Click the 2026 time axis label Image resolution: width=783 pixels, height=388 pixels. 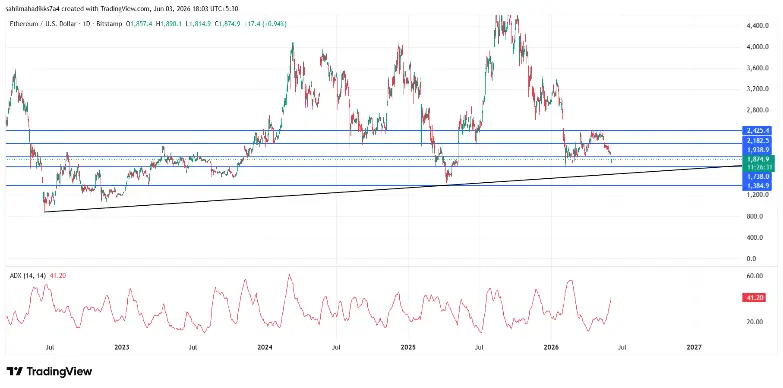tap(551, 347)
